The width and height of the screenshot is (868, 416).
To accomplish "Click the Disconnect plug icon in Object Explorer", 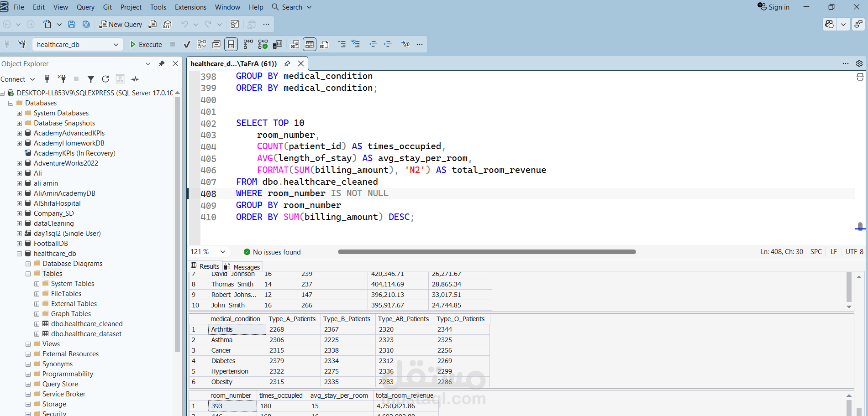I will click(x=62, y=79).
